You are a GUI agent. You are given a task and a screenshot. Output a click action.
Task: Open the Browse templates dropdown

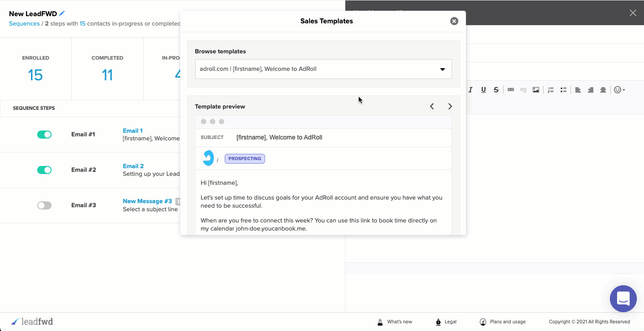coord(323,69)
